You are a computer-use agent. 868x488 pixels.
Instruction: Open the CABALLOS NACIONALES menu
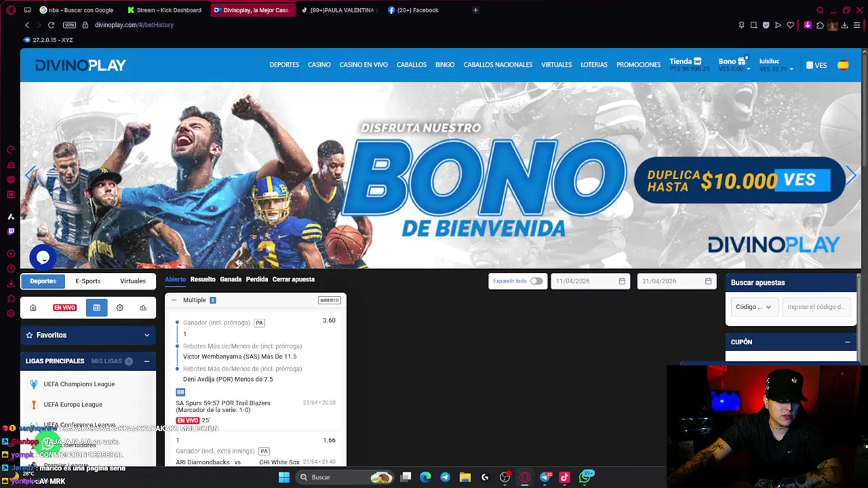pyautogui.click(x=498, y=65)
